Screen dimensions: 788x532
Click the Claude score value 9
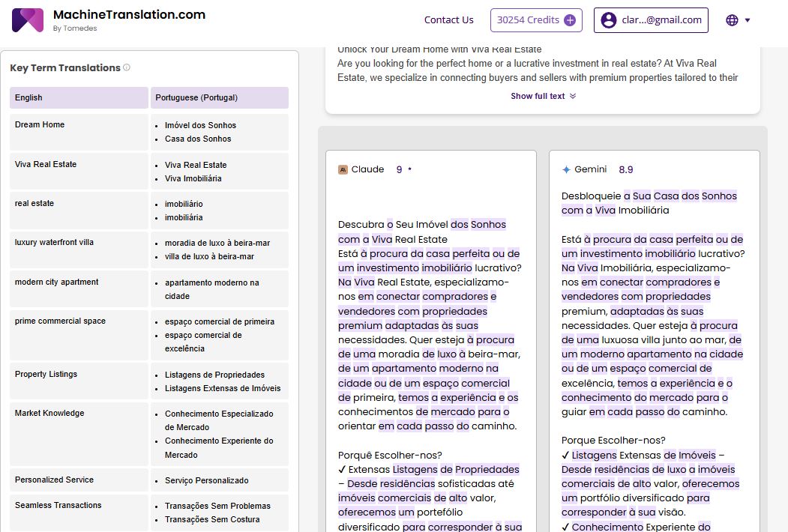click(399, 169)
